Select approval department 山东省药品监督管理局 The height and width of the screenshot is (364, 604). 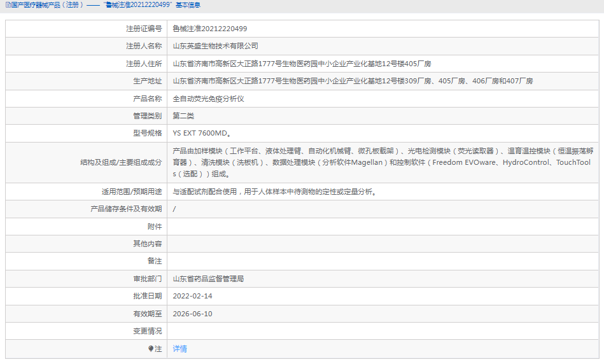click(208, 279)
